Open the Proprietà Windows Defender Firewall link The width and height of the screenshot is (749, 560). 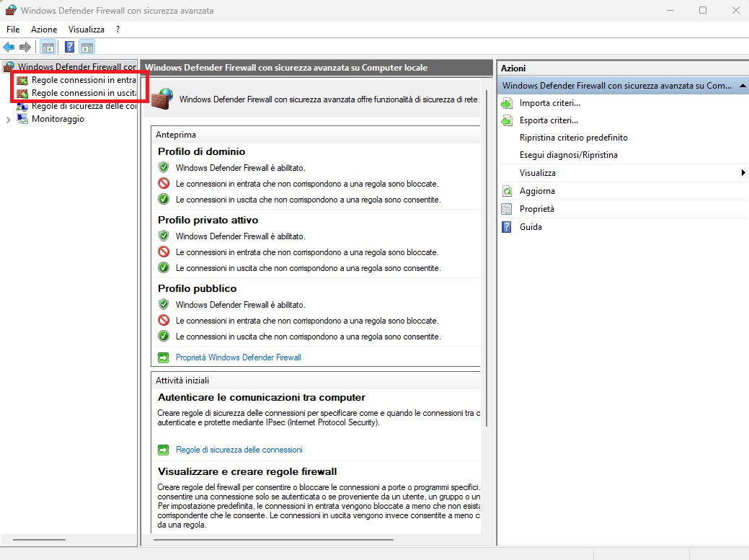(238, 357)
